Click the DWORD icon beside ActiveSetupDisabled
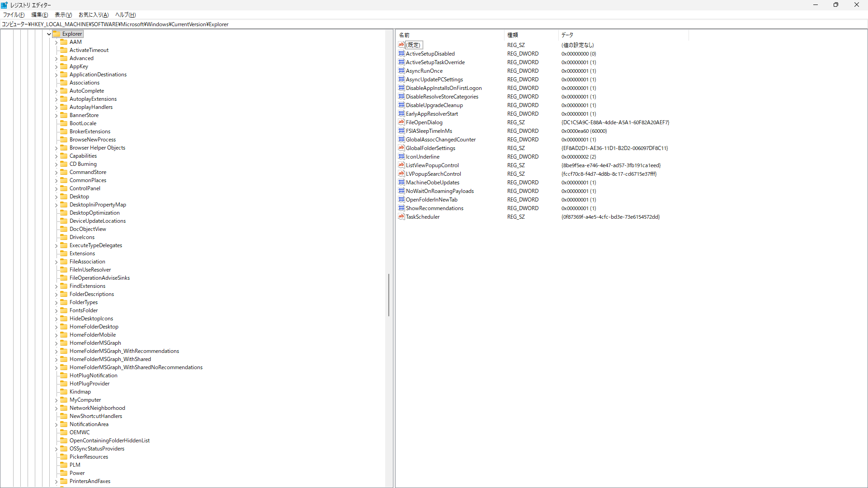Image resolution: width=868 pixels, height=488 pixels. tap(401, 53)
